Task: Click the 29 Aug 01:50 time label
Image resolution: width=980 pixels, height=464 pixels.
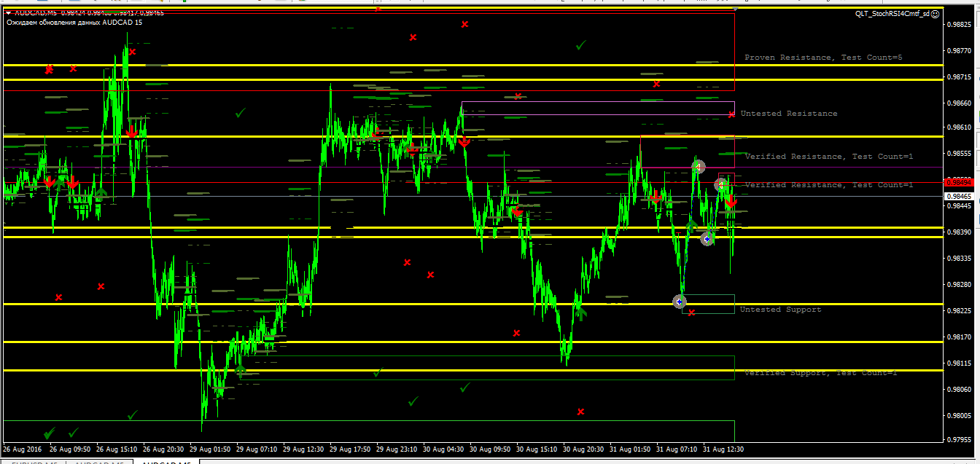Action: click(211, 449)
